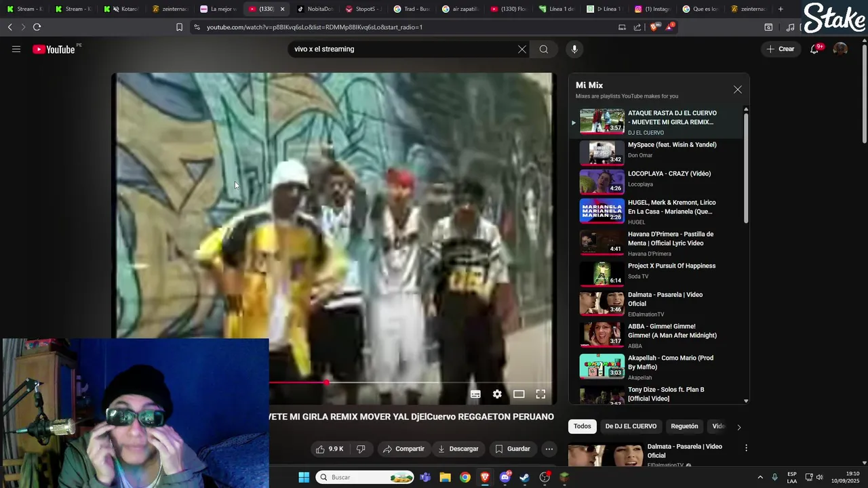This screenshot has width=868, height=488.
Task: Play MySpace feat. Wisin & Yandel from playlist
Action: click(x=655, y=152)
